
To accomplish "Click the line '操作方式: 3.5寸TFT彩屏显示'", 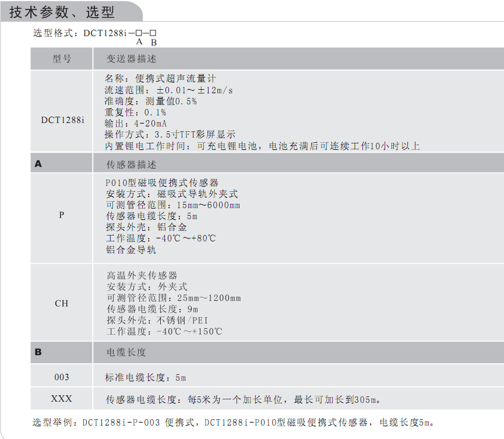I will [170, 135].
